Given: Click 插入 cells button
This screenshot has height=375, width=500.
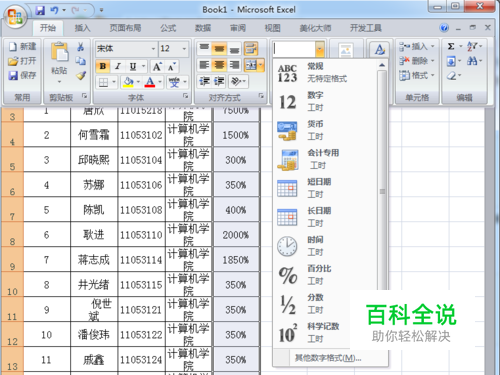Looking at the screenshot, I should [417, 46].
